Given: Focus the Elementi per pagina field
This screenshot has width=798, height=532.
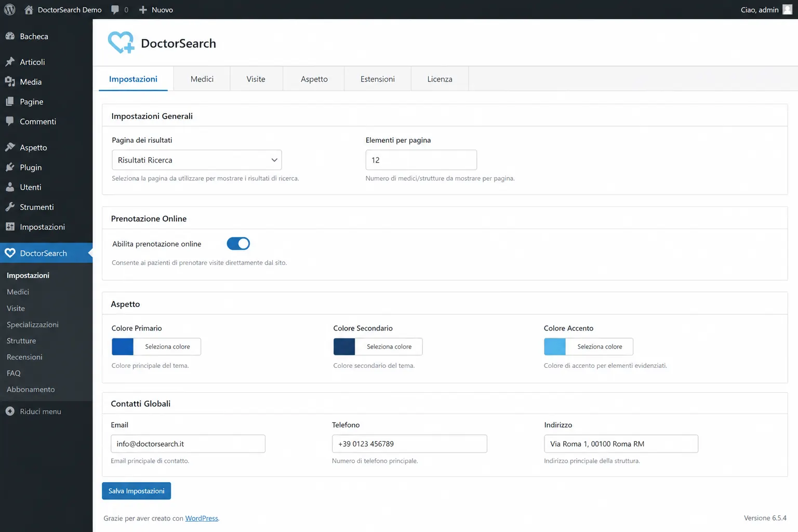Looking at the screenshot, I should (421, 160).
